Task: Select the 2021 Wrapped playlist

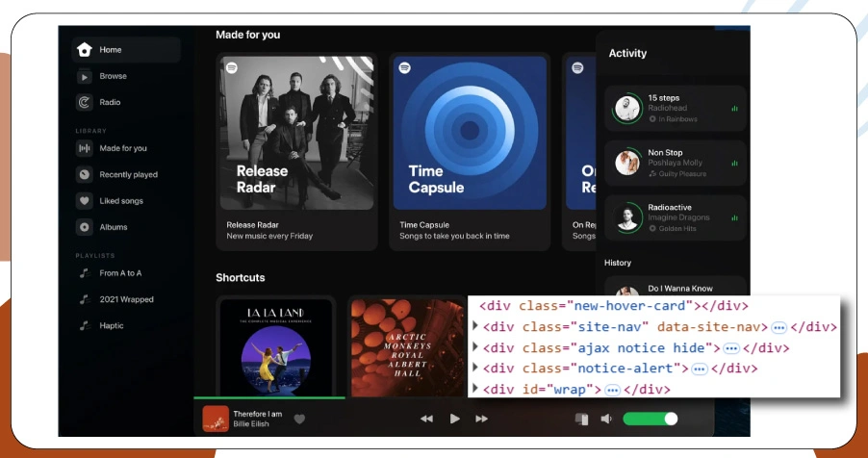Action: click(x=126, y=299)
